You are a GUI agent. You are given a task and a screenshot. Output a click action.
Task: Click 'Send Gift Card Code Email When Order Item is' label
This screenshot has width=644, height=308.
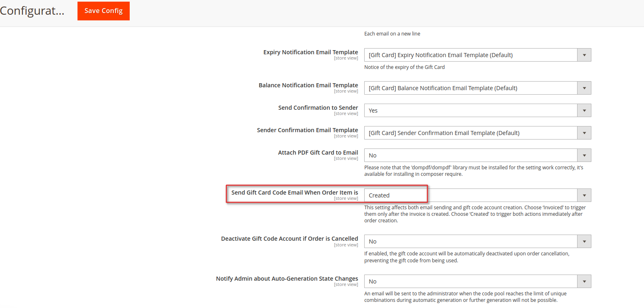tap(295, 193)
